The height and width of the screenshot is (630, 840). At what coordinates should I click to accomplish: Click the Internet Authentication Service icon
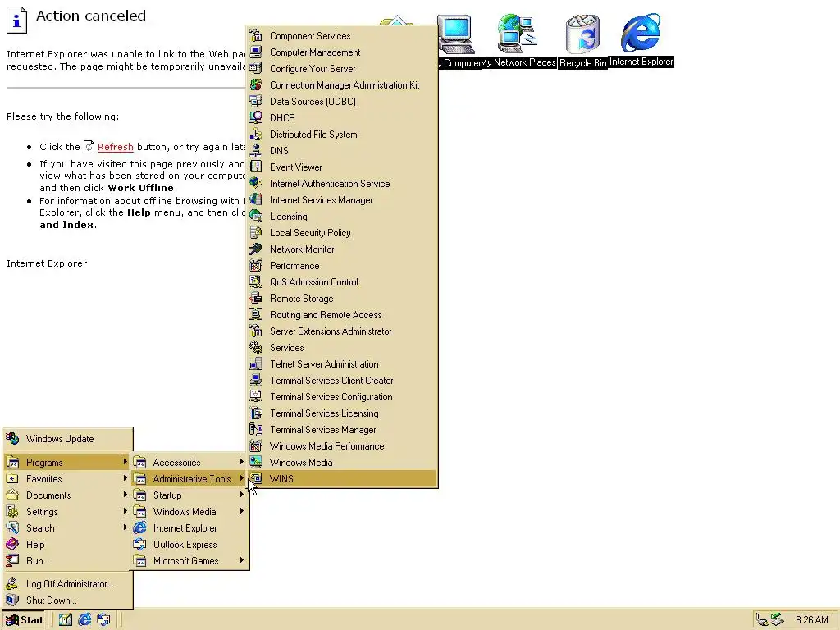(x=256, y=183)
